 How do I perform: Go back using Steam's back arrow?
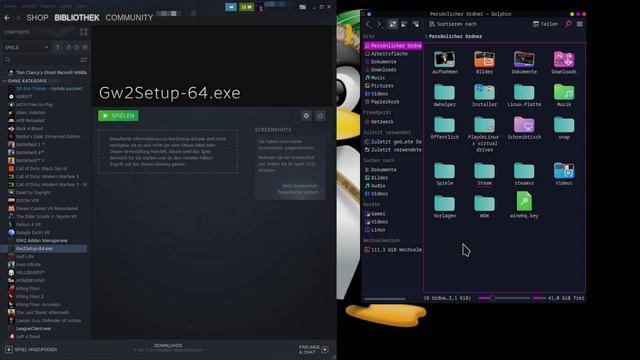click(7, 18)
